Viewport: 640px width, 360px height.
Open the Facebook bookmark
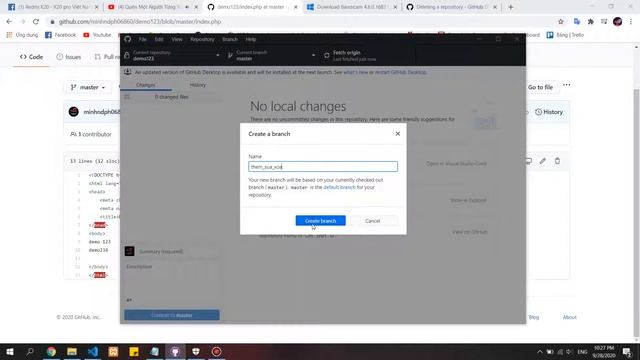[x=60, y=35]
